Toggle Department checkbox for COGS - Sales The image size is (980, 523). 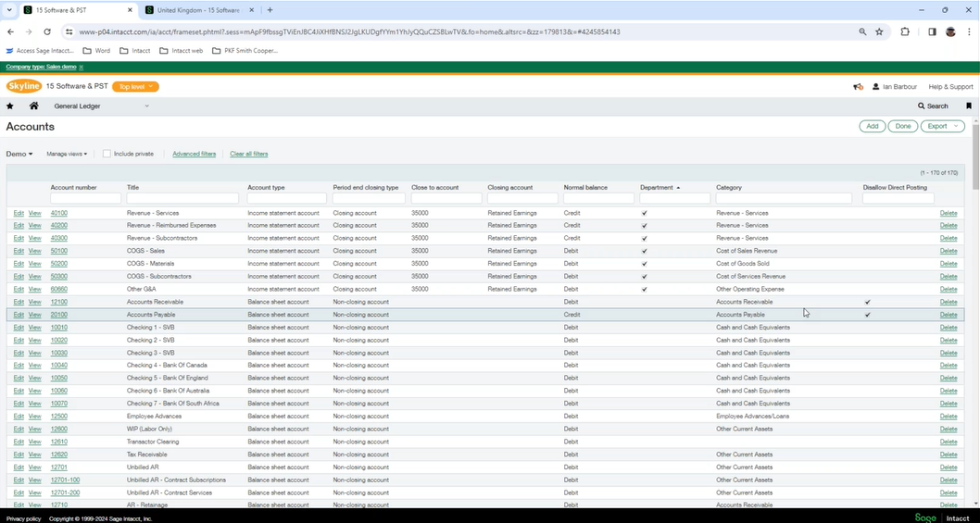pyautogui.click(x=645, y=251)
